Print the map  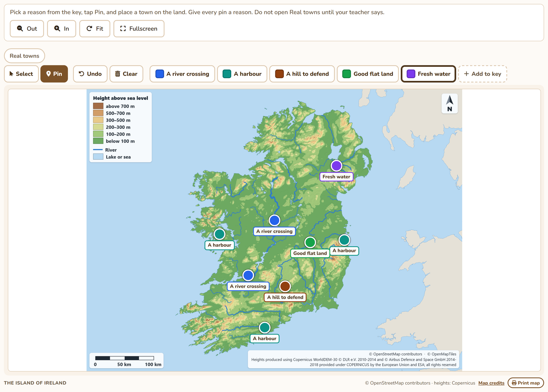coord(526,383)
